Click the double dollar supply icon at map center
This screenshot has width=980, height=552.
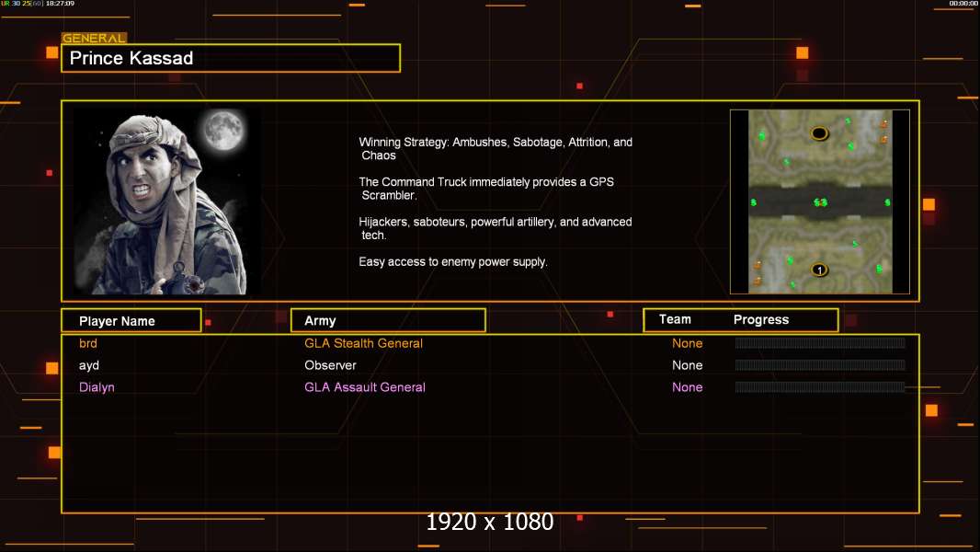click(820, 202)
